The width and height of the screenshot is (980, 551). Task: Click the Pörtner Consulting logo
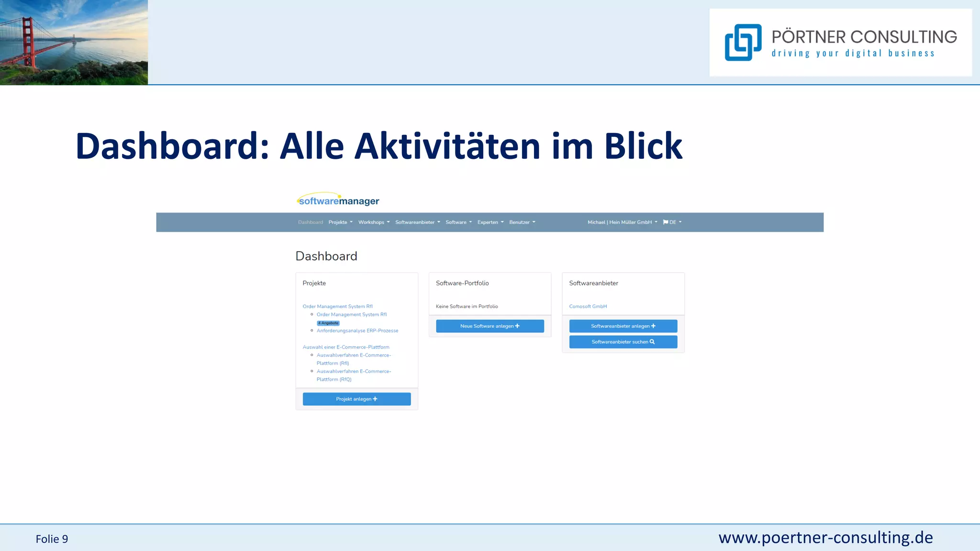click(840, 43)
